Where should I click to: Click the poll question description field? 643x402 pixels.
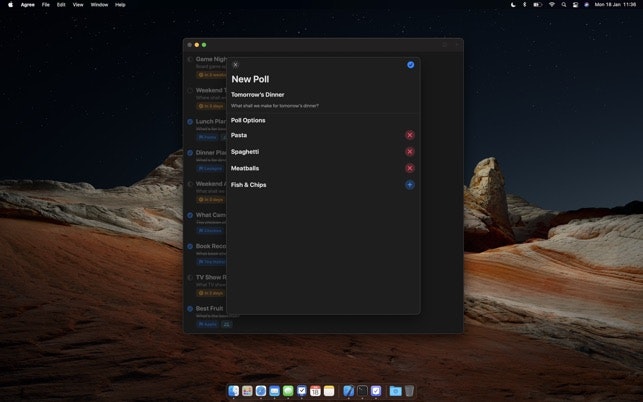[x=275, y=106]
